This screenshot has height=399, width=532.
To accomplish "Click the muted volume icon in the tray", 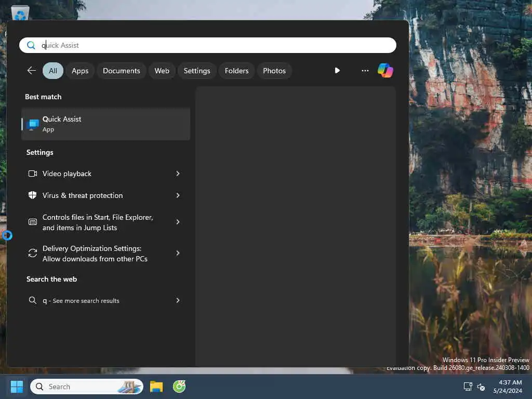I will click(x=481, y=387).
